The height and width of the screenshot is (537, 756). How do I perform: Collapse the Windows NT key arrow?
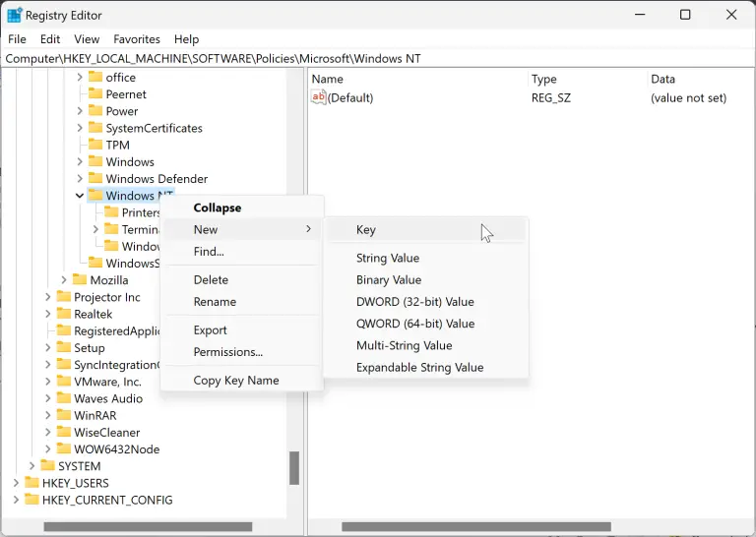click(x=80, y=196)
